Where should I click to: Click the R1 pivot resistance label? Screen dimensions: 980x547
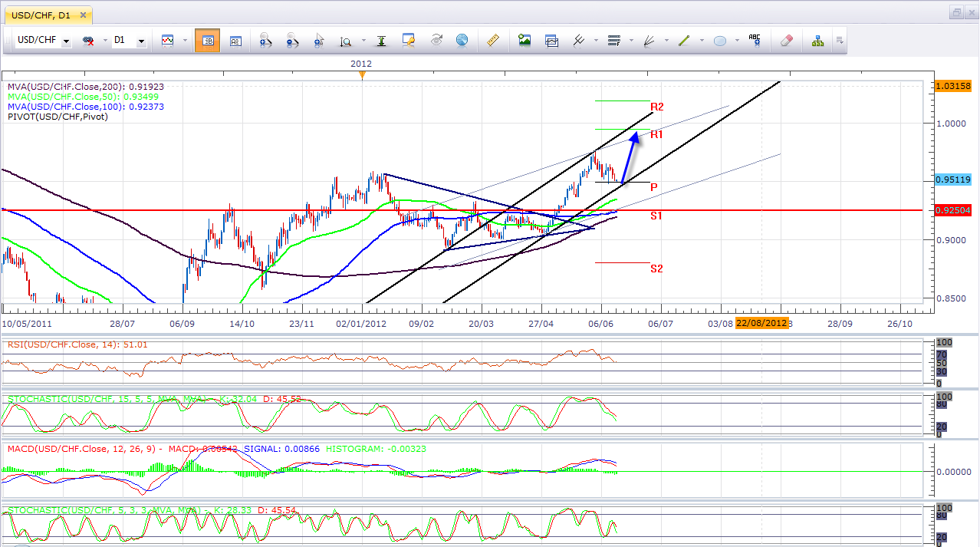point(657,134)
